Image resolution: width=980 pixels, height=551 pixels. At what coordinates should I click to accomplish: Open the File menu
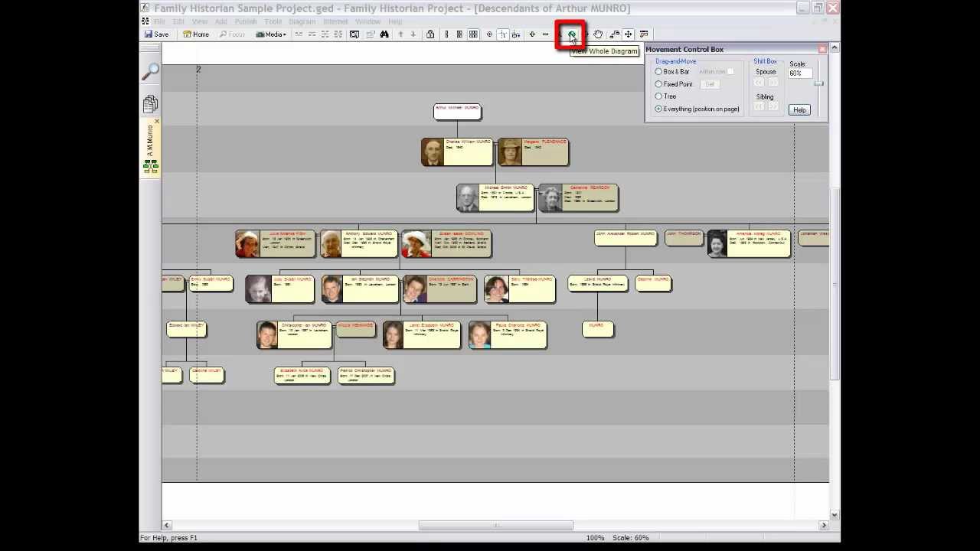pyautogui.click(x=159, y=21)
